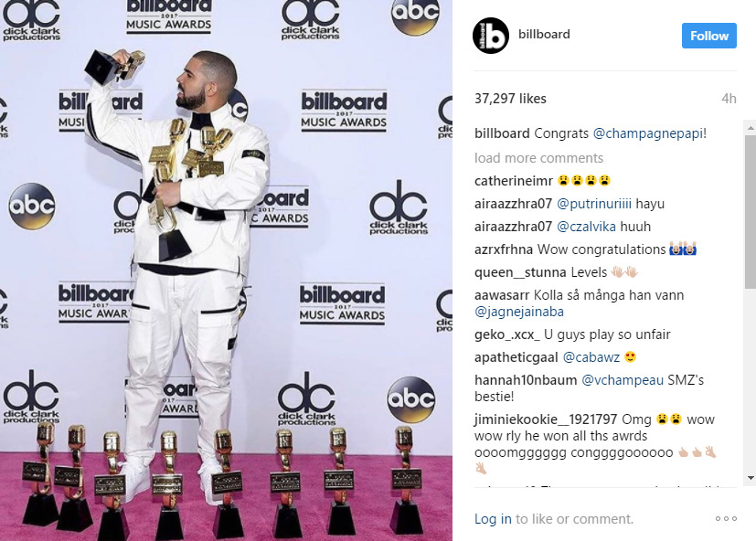This screenshot has width=756, height=541.
Task: Open the @jagnejainaba mention
Action: [x=519, y=312]
